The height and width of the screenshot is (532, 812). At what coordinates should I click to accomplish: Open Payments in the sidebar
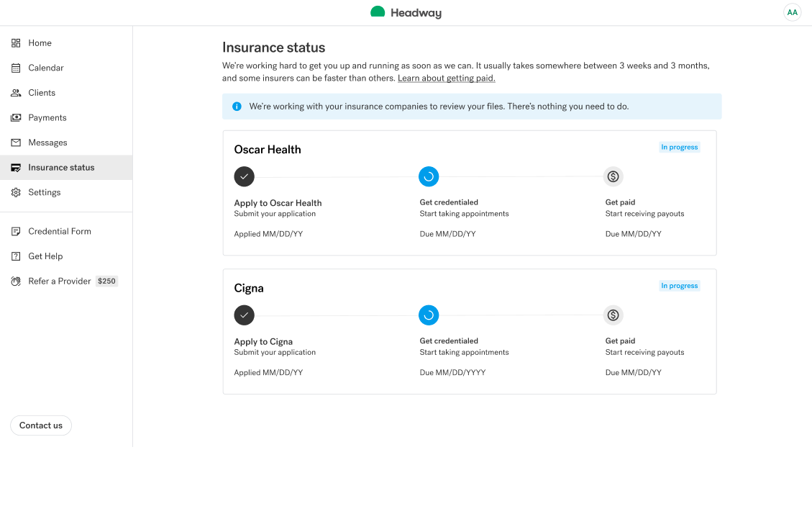pyautogui.click(x=66, y=118)
